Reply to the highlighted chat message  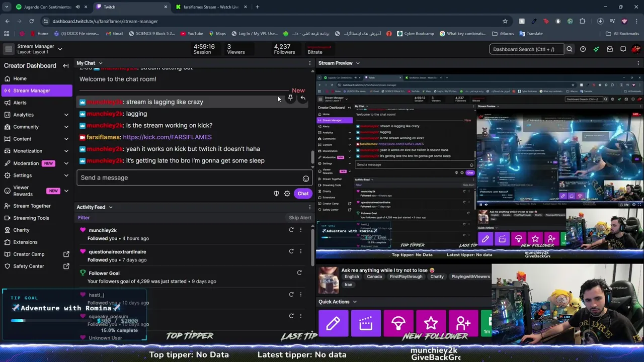click(302, 98)
